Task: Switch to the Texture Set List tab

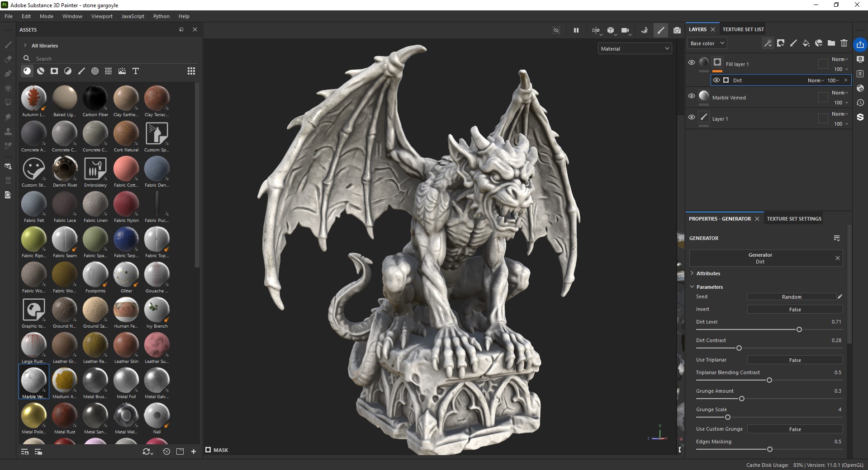Action: click(743, 29)
